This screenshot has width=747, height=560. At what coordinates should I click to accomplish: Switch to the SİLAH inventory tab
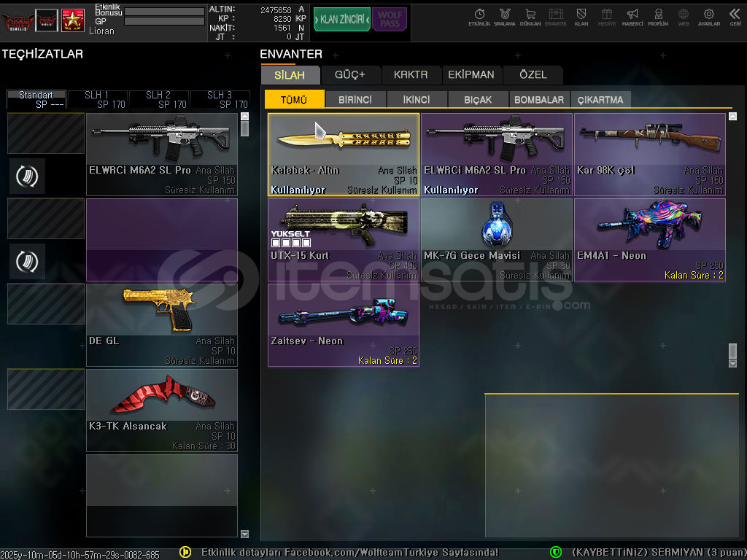point(290,75)
